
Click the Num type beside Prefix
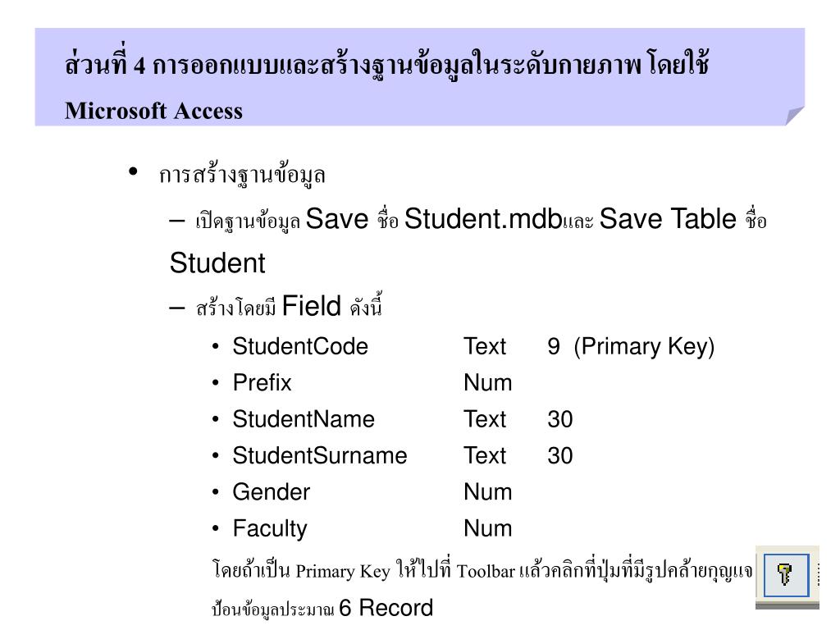487,382
